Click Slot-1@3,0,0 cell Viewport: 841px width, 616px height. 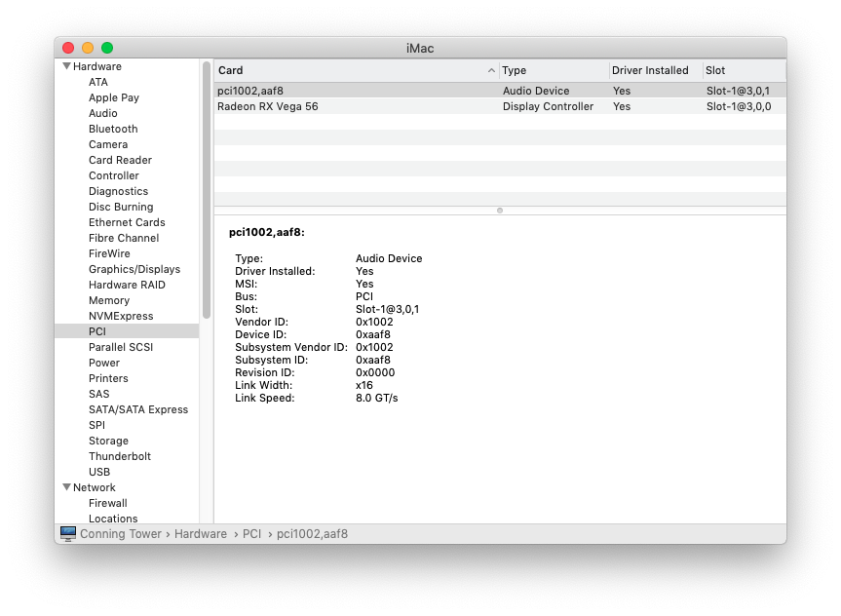(739, 106)
